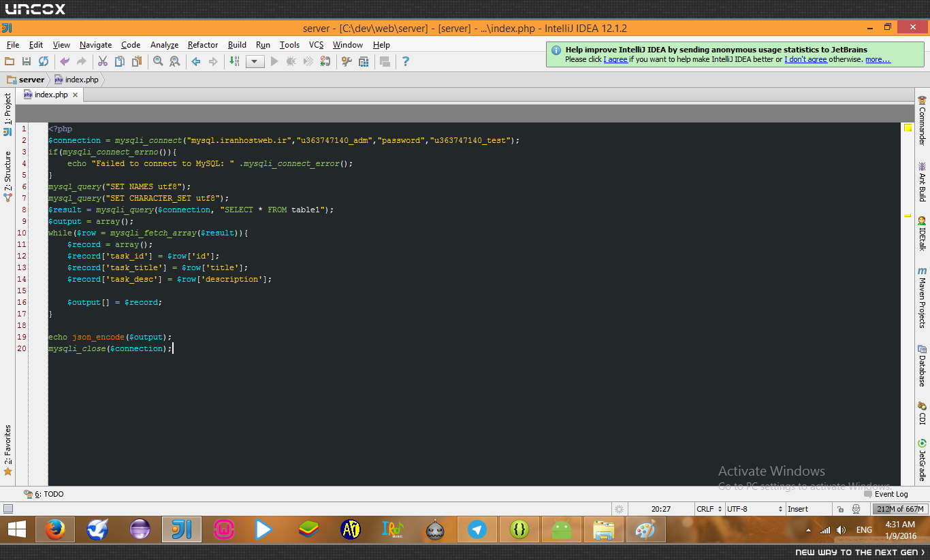
Task: Expand the CDI side panel
Action: pyautogui.click(x=923, y=414)
